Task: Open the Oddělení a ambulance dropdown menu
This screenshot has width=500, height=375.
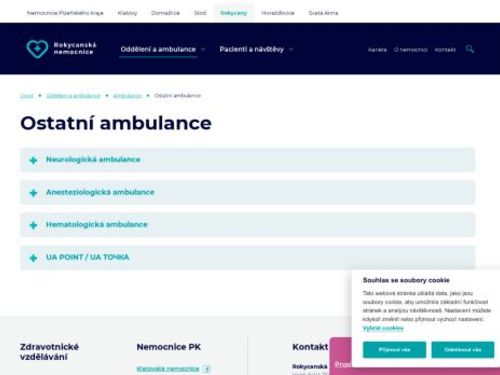Action: [162, 49]
